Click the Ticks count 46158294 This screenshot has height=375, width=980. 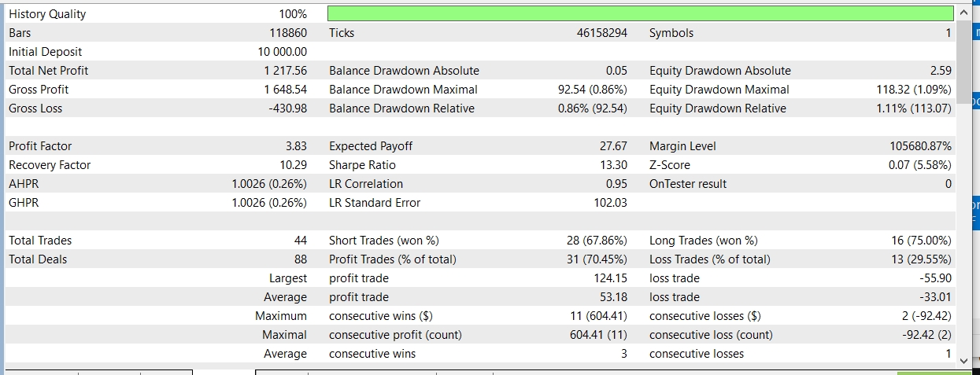pyautogui.click(x=602, y=33)
